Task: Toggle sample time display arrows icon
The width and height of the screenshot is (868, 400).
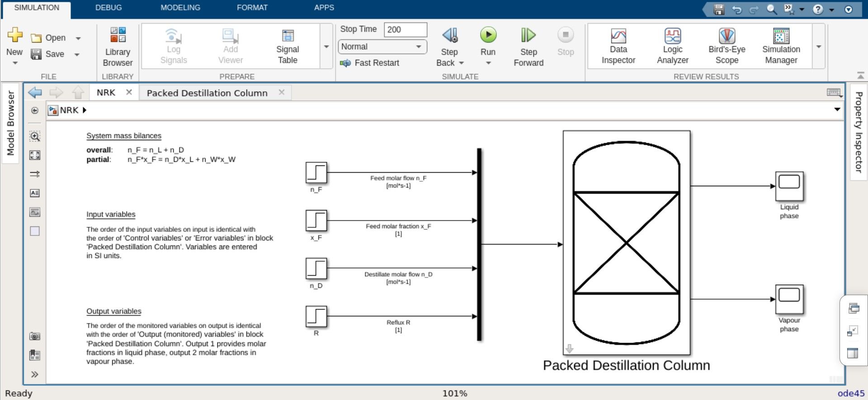Action: point(35,174)
